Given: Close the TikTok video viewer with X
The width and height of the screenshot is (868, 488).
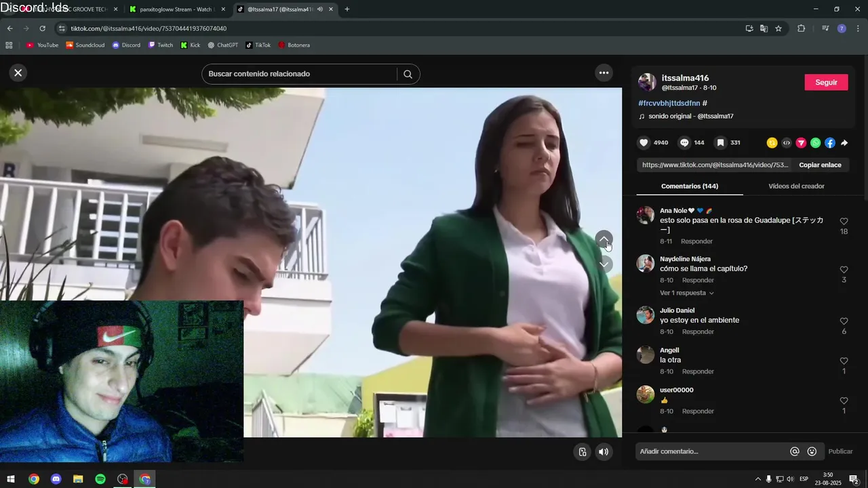Looking at the screenshot, I should 18,73.
